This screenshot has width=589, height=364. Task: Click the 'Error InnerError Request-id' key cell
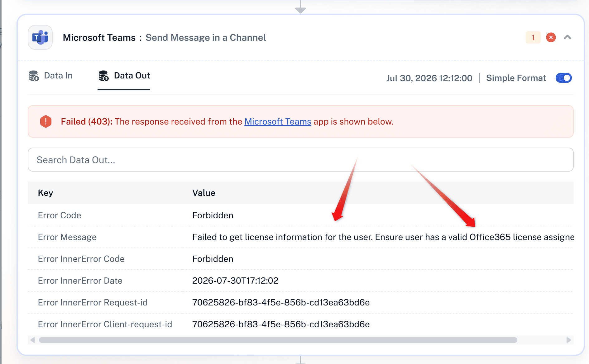point(93,302)
